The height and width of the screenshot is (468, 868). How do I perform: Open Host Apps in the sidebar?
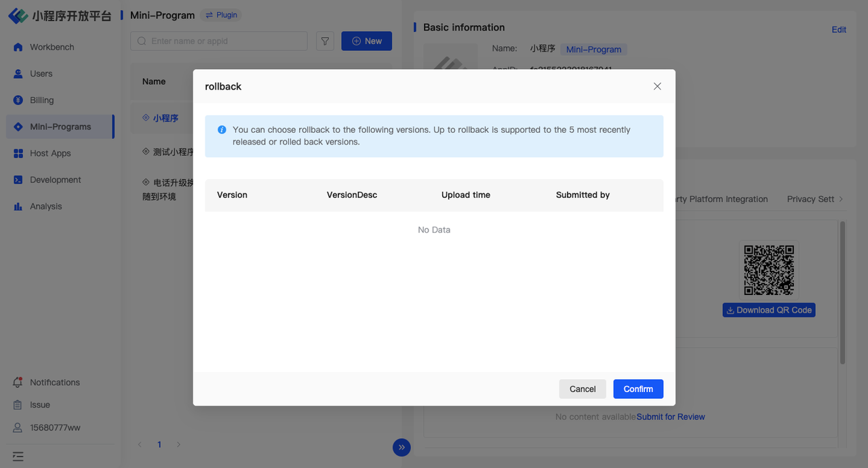point(60,153)
